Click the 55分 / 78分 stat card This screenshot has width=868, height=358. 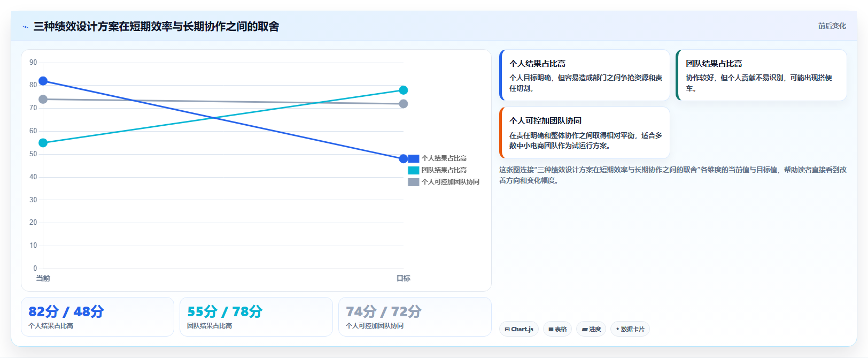(257, 317)
